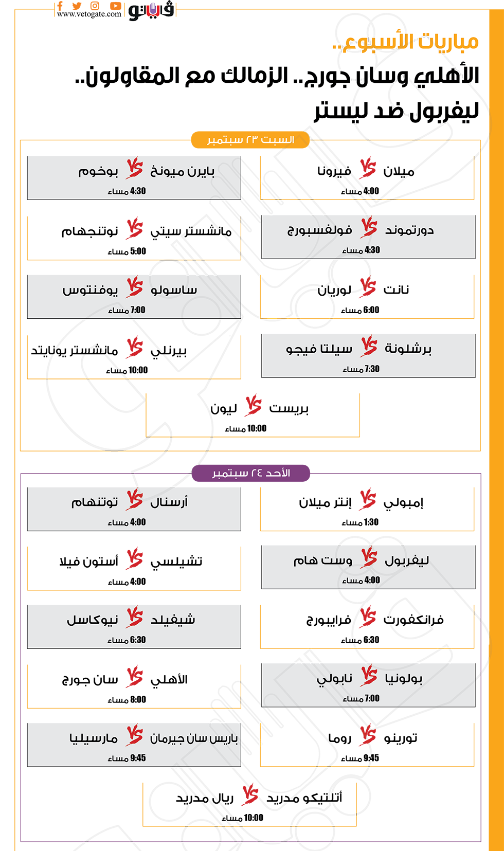The image size is (504, 851).
Task: Click the Instagram icon at top
Action: click(x=95, y=6)
